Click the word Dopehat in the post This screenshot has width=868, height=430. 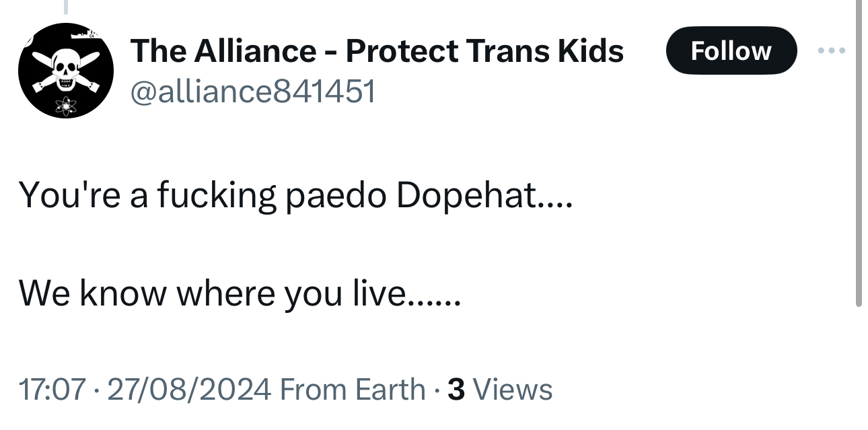click(x=472, y=195)
